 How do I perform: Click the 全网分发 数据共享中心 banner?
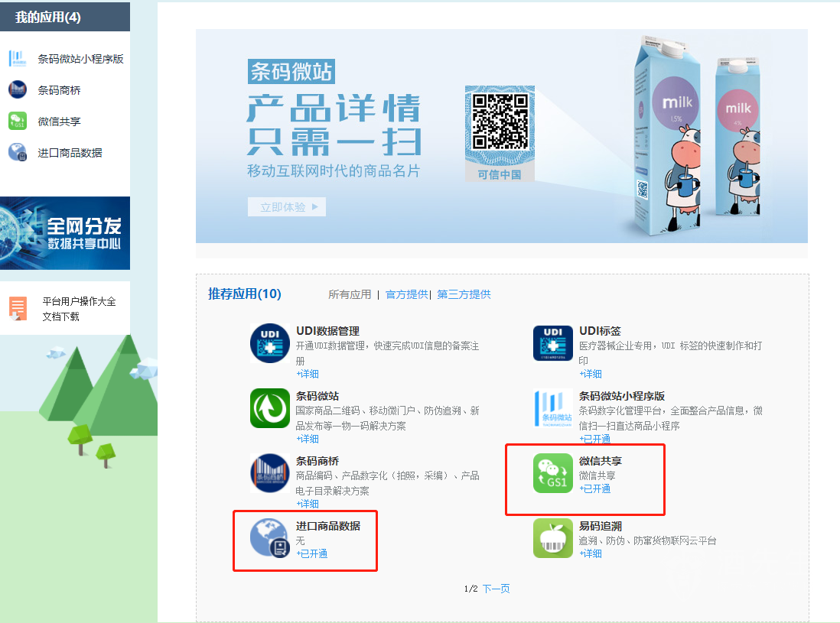tap(65, 233)
